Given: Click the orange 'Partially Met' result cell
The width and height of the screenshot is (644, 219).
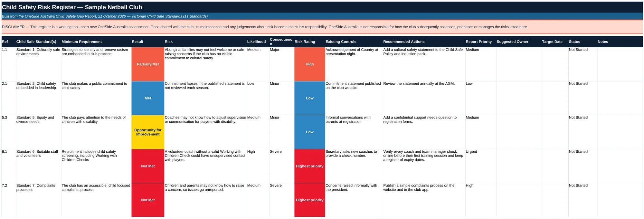Looking at the screenshot, I should (x=148, y=64).
